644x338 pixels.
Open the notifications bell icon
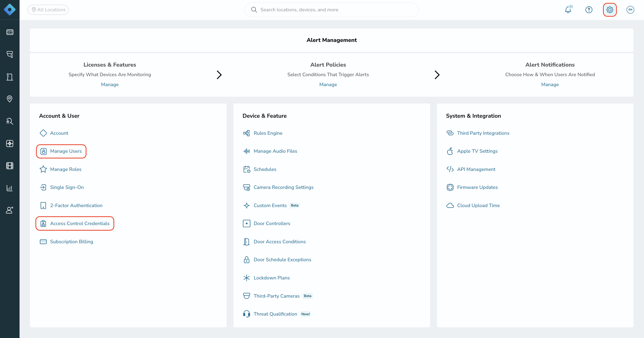(568, 10)
